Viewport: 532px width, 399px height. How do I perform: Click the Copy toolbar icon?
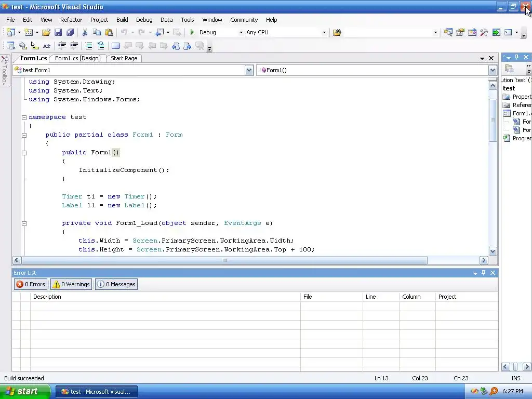click(97, 32)
